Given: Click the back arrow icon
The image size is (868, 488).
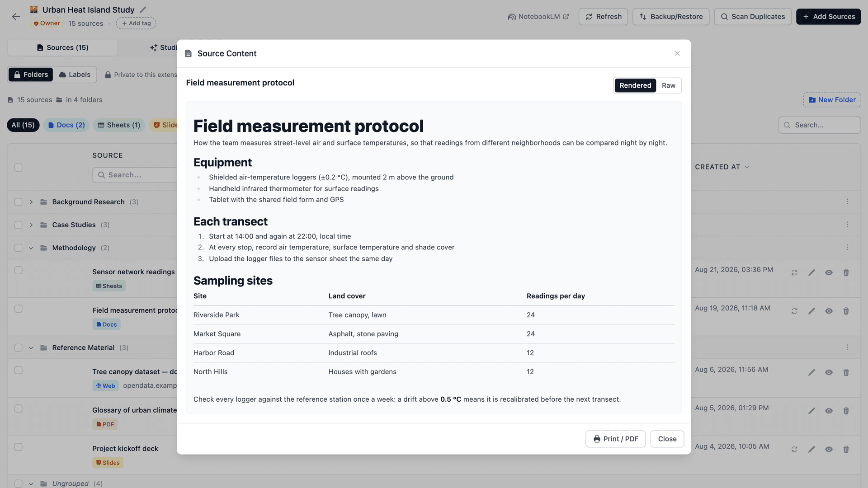Looking at the screenshot, I should (16, 17).
